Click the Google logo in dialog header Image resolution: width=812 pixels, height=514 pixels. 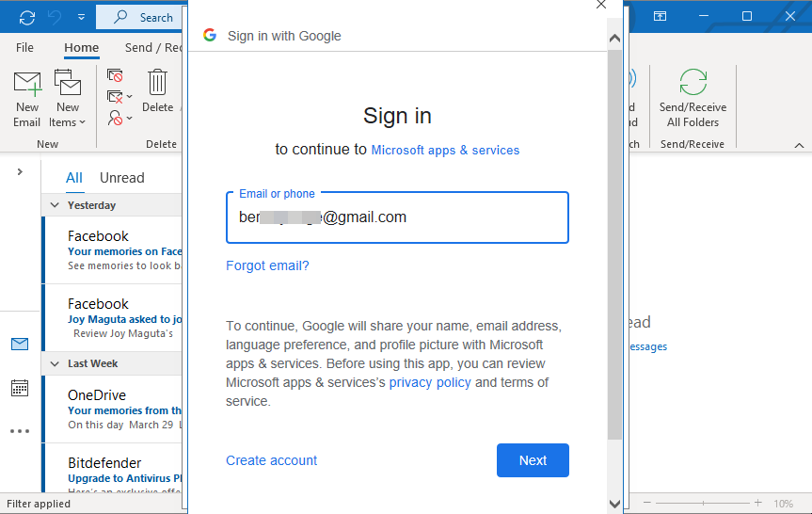point(210,35)
